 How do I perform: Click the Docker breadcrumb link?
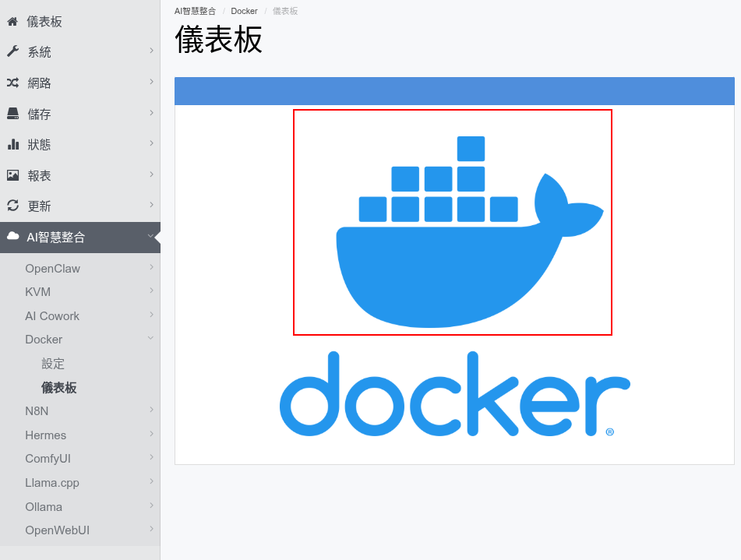pyautogui.click(x=244, y=11)
